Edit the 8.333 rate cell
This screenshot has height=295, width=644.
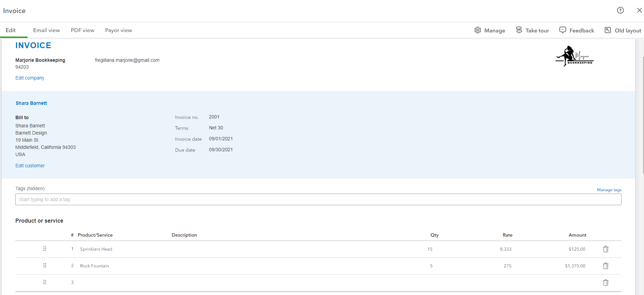tap(506, 249)
